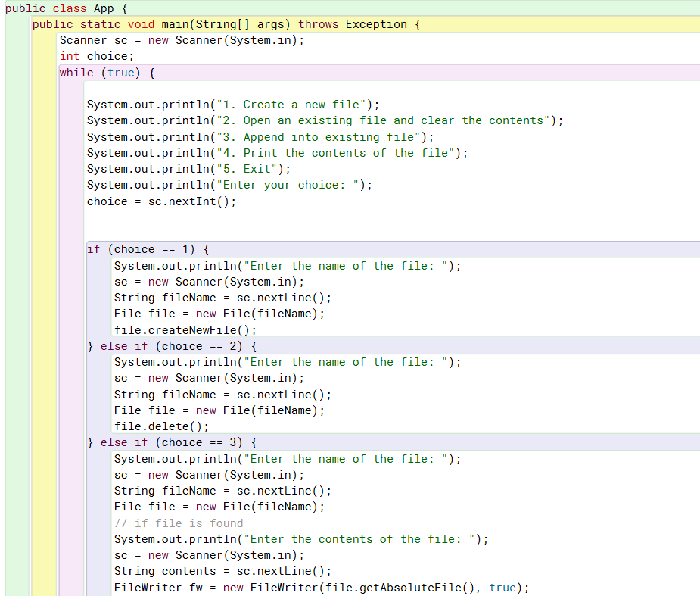The width and height of the screenshot is (700, 596).
Task: Click the comment "if file is found"
Action: 179,523
